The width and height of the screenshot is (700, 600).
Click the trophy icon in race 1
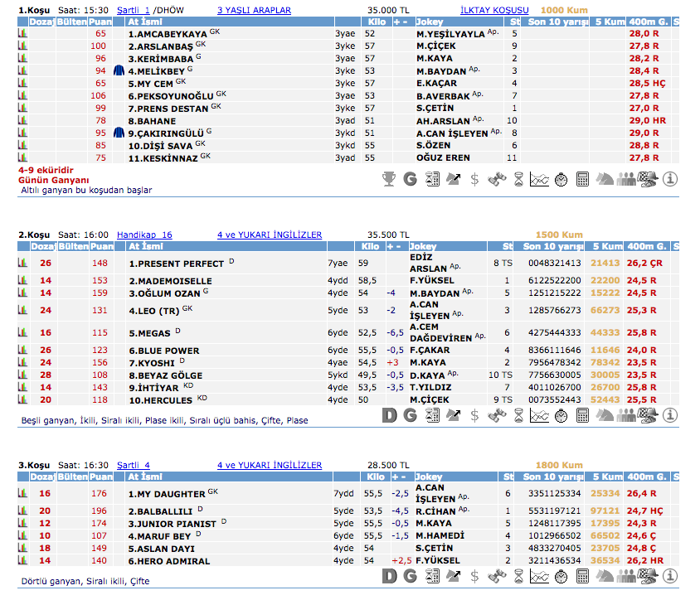coord(389,178)
